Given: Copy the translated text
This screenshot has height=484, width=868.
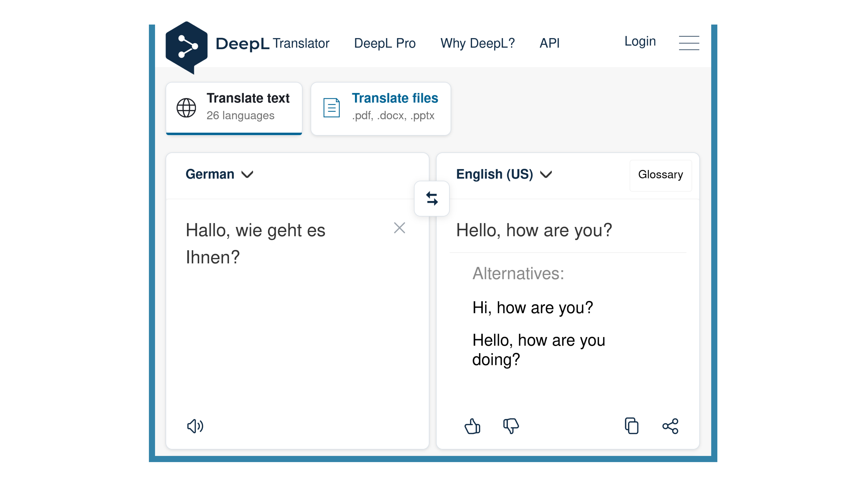Looking at the screenshot, I should click(632, 426).
